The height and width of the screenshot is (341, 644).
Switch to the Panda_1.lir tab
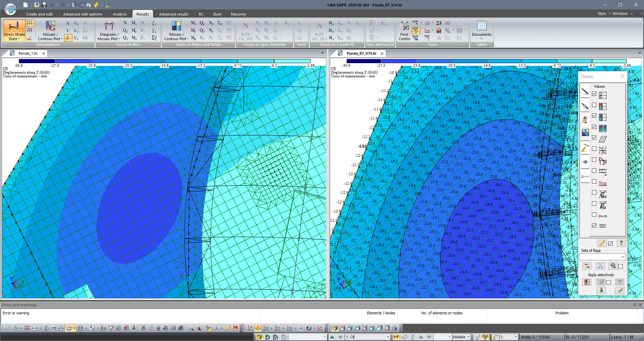(x=29, y=53)
